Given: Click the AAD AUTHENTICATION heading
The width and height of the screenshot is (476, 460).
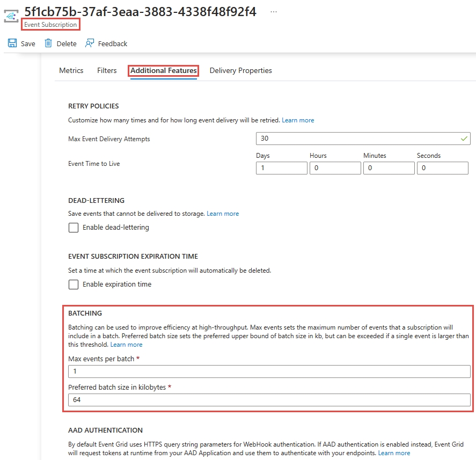Looking at the screenshot, I should 105,430.
